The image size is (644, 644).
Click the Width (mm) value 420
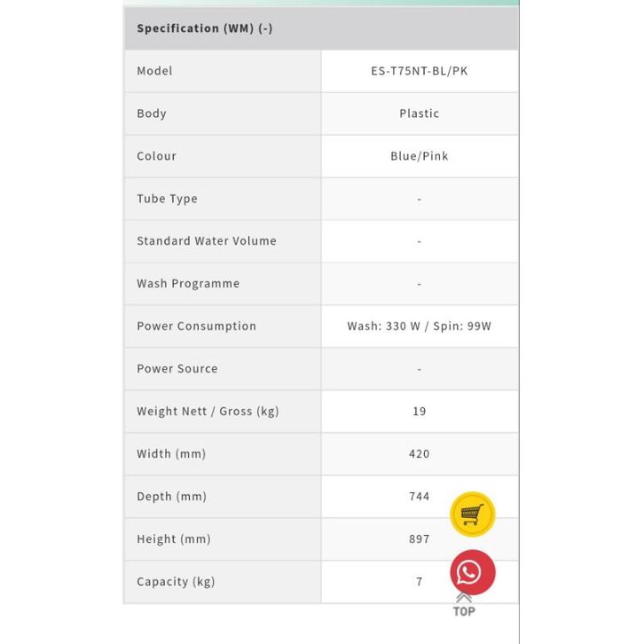[419, 454]
